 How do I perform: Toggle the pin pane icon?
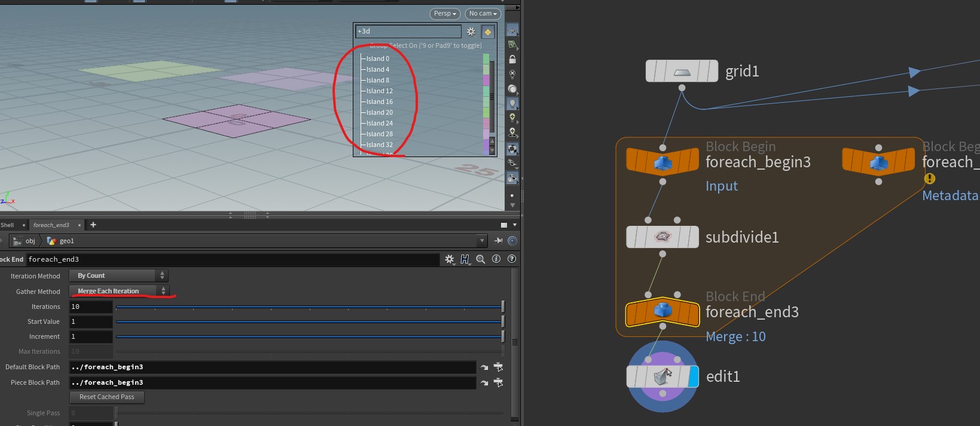[x=499, y=241]
